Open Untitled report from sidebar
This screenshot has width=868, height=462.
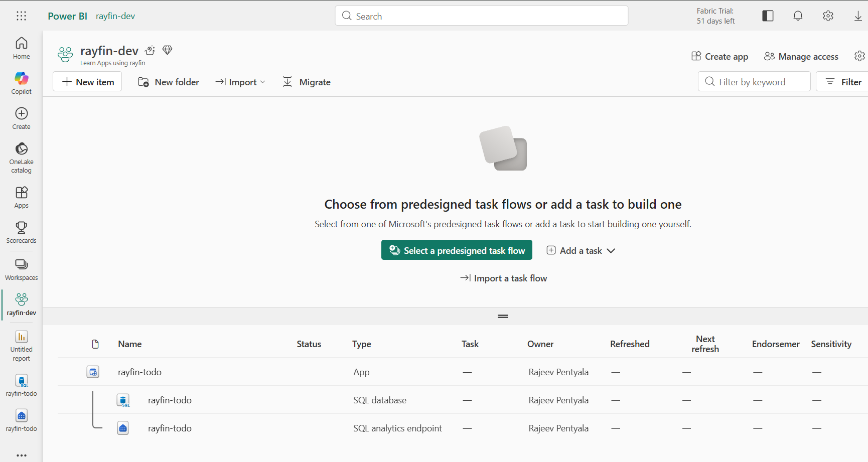point(21,346)
